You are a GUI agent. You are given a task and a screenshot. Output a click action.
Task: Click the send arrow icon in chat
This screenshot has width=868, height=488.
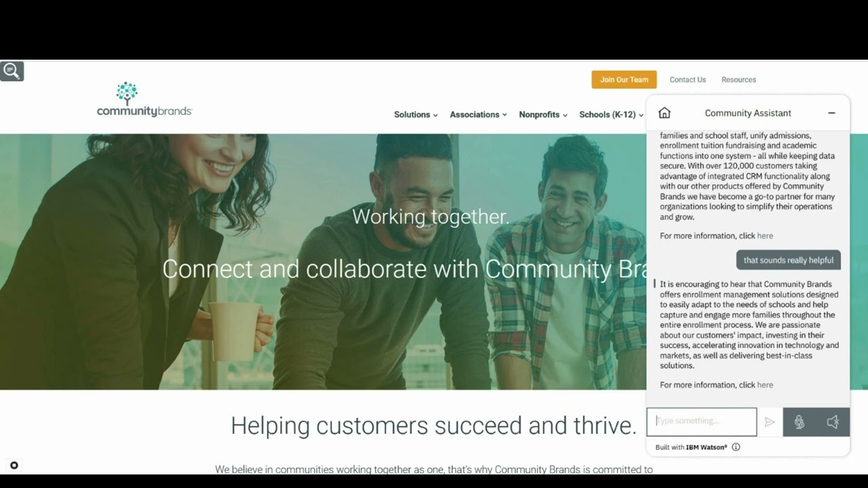770,422
